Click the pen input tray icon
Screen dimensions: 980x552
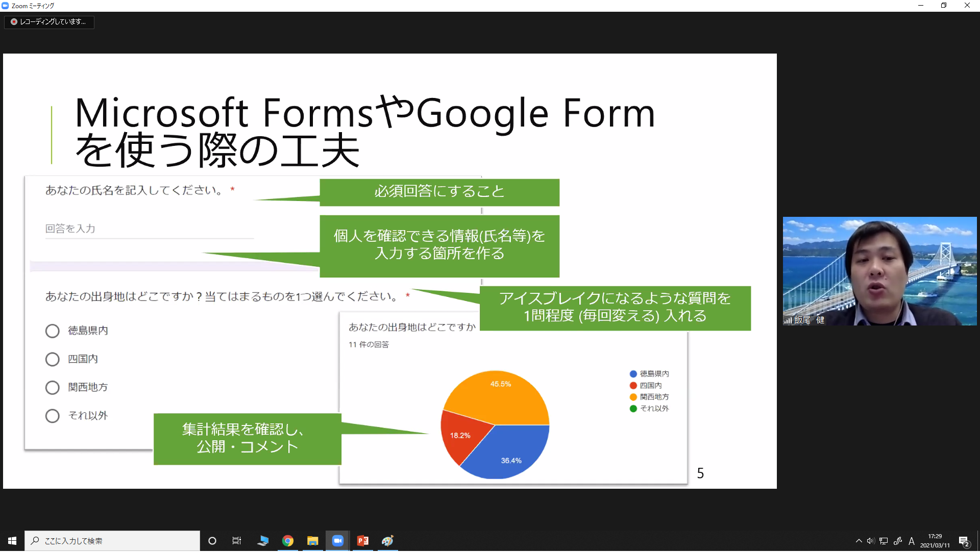point(898,541)
